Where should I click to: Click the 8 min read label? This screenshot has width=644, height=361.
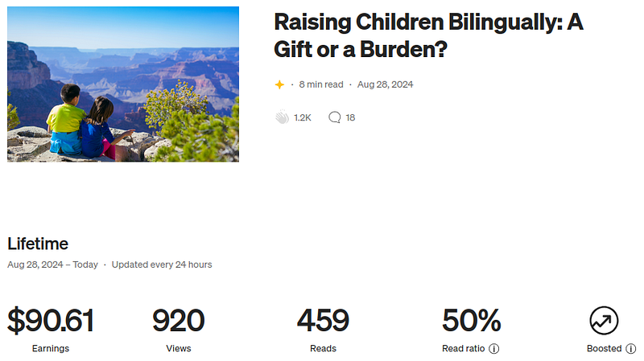(x=320, y=84)
